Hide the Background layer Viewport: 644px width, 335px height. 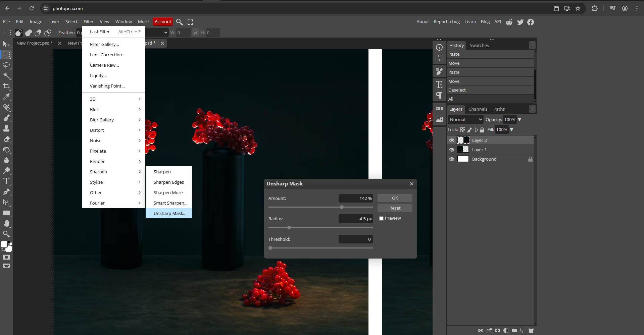click(452, 159)
